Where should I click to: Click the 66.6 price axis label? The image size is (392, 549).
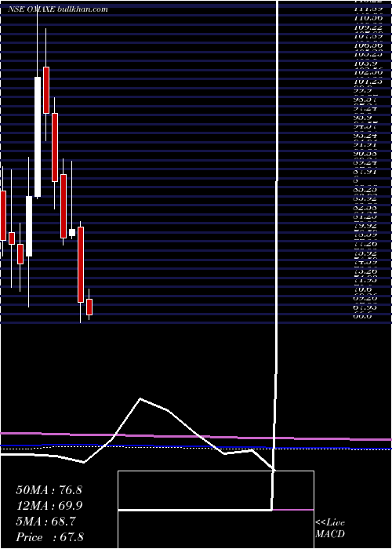(x=363, y=316)
